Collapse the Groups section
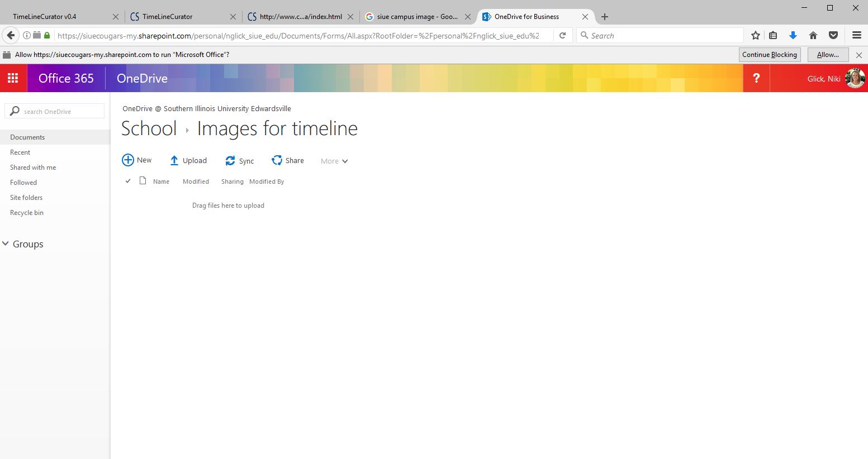Screen dimensions: 868x459 (x=6, y=244)
